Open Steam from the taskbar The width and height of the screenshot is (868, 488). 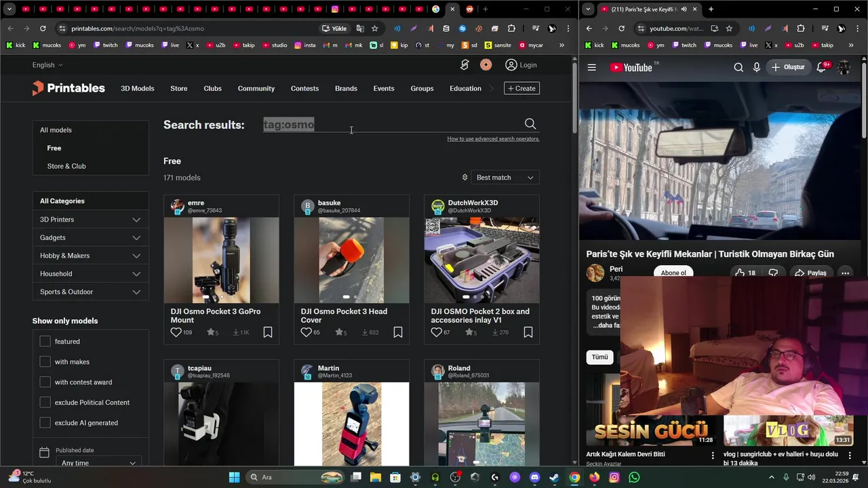tap(554, 477)
